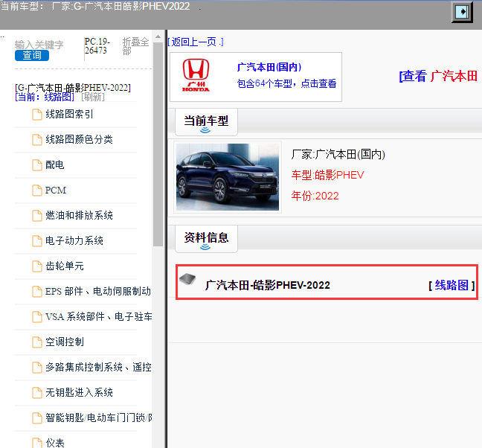Click 包含64个车型，点击查看 link
Viewport: 482px width, 448px height.
[286, 83]
